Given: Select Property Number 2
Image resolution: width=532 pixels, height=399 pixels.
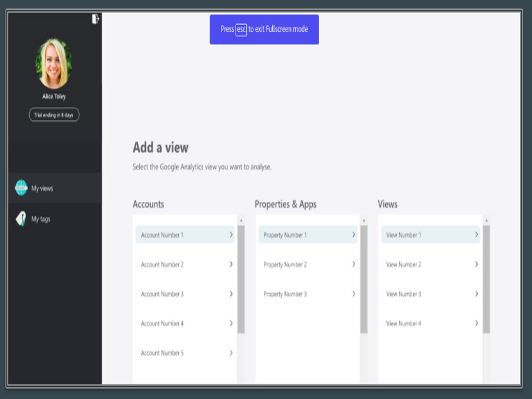Looking at the screenshot, I should coord(307,264).
